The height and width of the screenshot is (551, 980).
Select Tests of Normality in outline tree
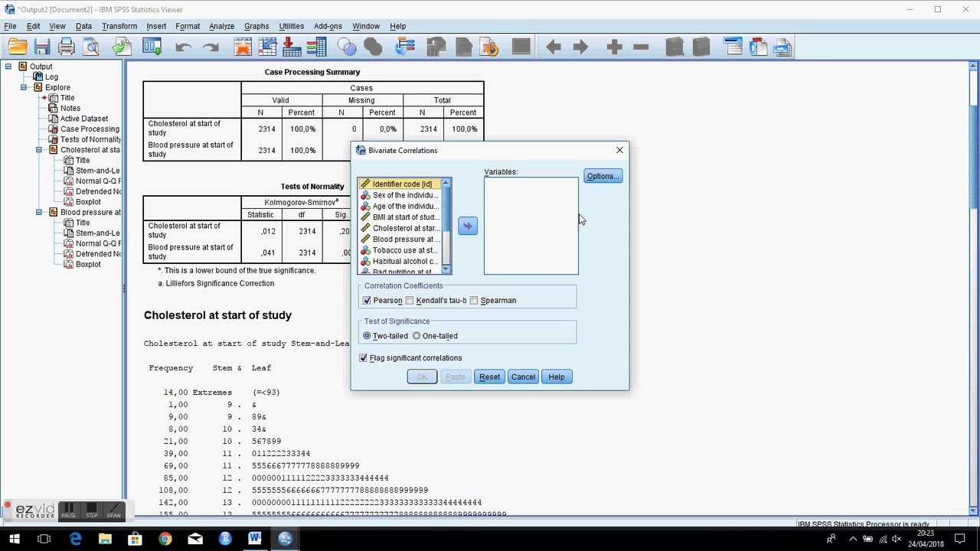(x=90, y=139)
